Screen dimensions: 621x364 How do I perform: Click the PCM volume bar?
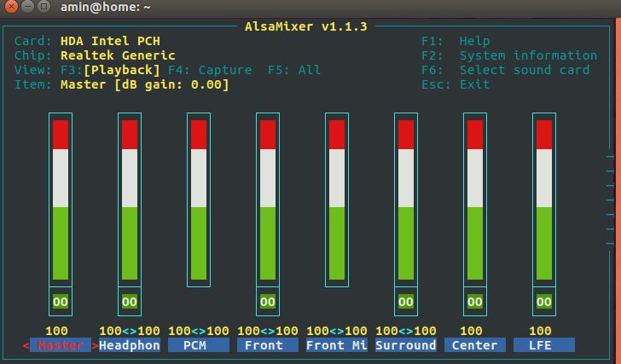(199, 199)
